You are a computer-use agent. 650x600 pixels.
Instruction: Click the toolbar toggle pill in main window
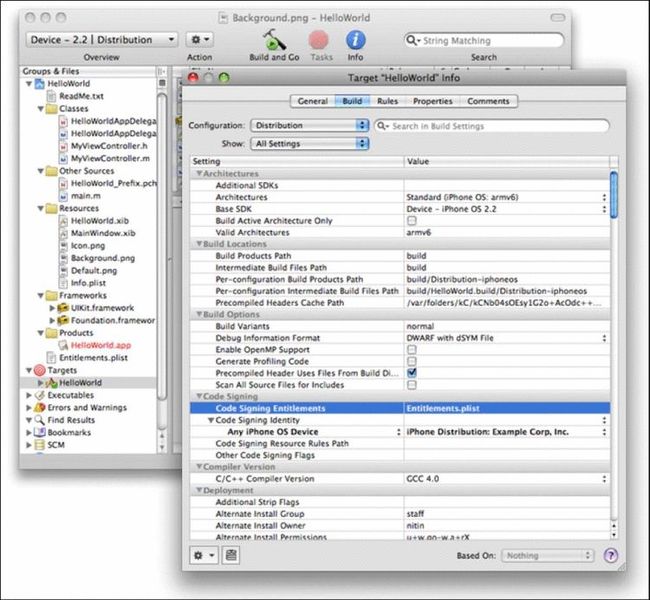(558, 18)
